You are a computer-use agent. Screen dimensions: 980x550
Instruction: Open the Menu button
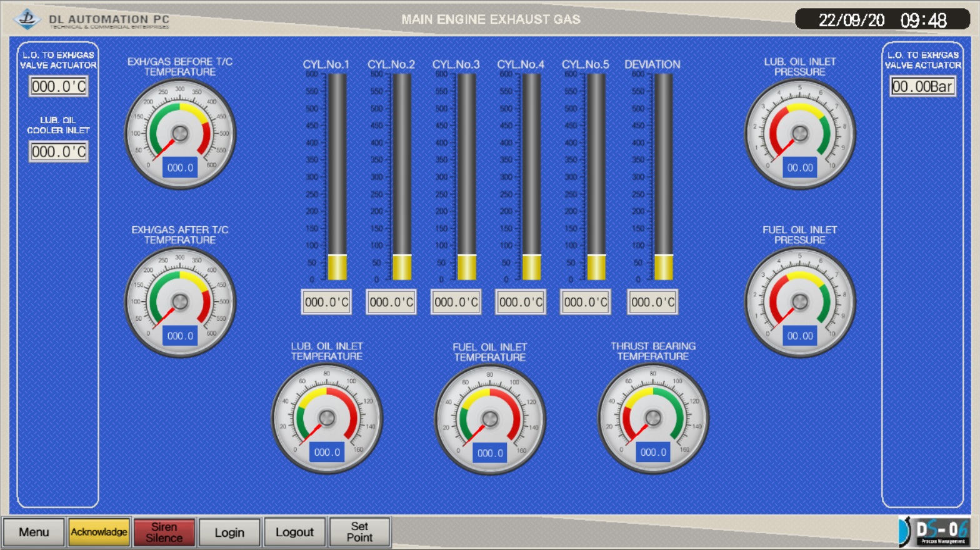click(34, 532)
